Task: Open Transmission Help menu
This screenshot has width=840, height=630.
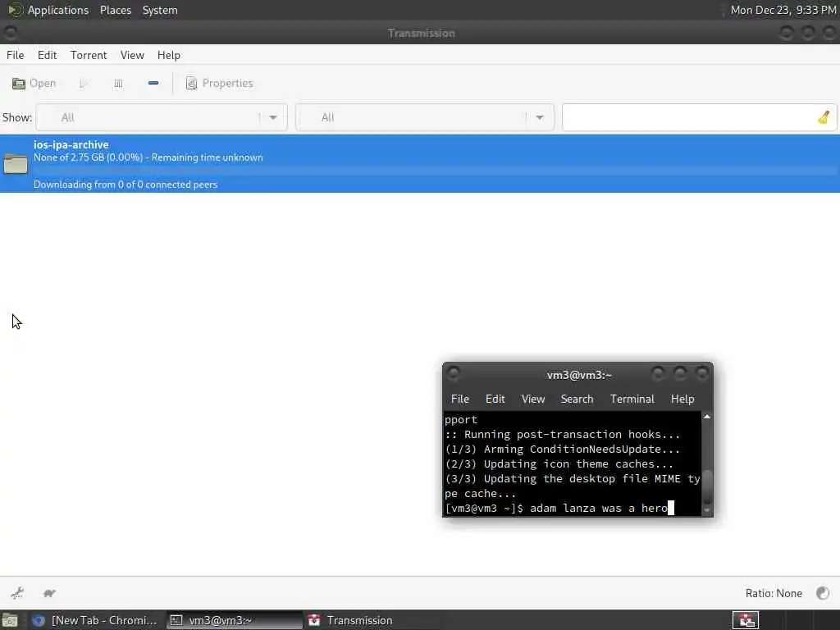Action: tap(169, 55)
